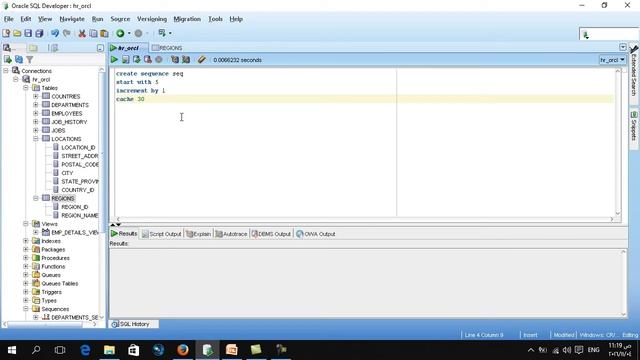Click the Commit icon in worksheet toolbar
Image resolution: width=640 pixels, height=360 pixels.
(136, 60)
